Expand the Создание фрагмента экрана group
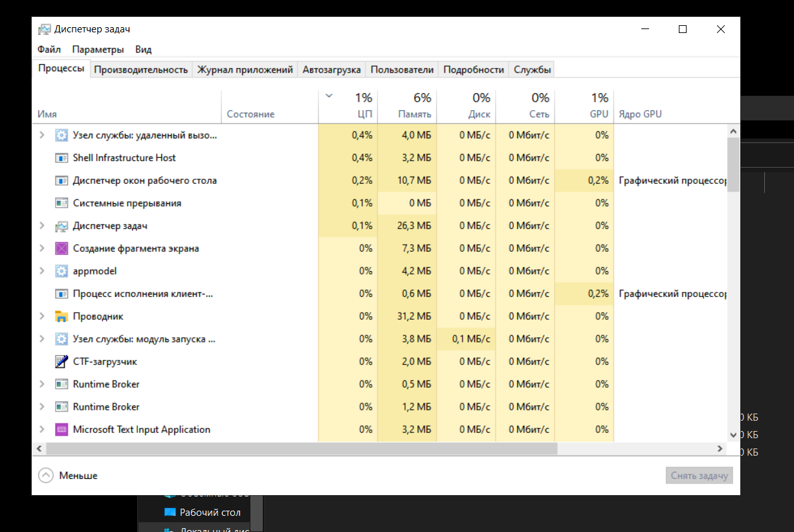 coord(42,249)
